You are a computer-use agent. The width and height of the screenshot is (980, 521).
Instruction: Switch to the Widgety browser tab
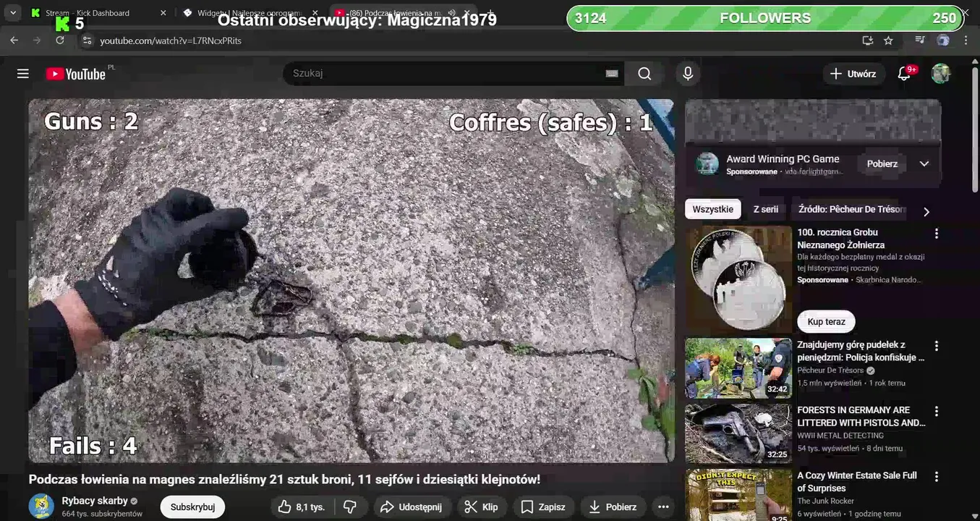(x=249, y=13)
